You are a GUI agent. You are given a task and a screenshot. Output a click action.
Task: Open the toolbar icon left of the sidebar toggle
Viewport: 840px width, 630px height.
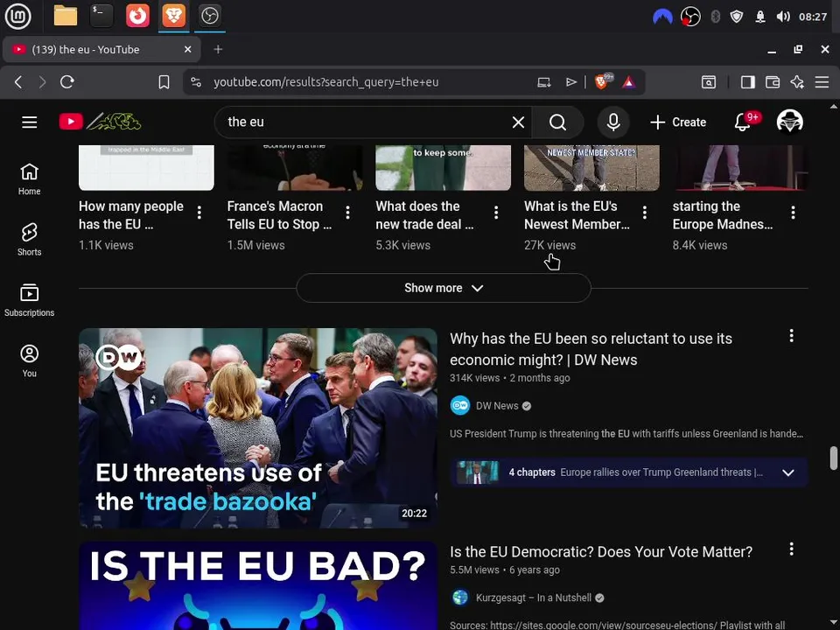708,82
